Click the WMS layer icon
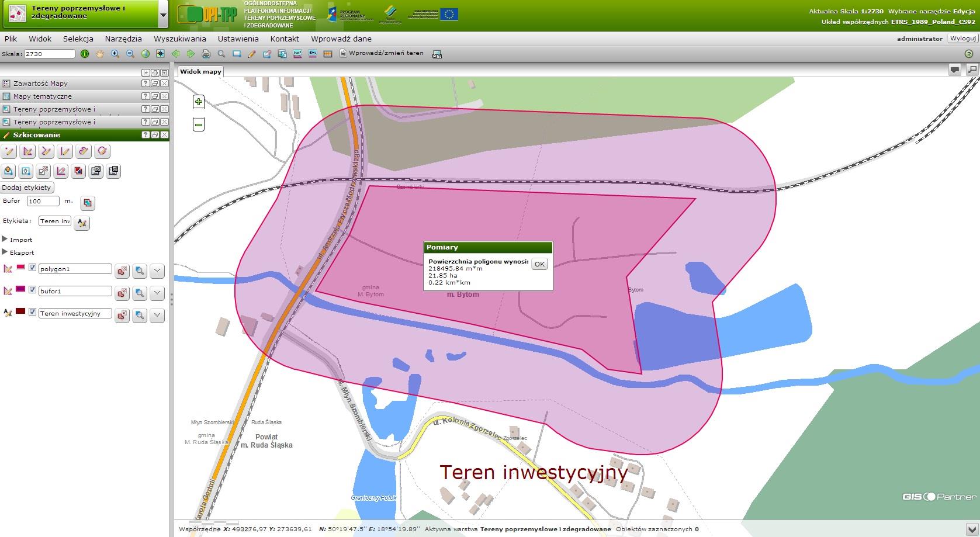The width and height of the screenshot is (980, 537). point(437,54)
